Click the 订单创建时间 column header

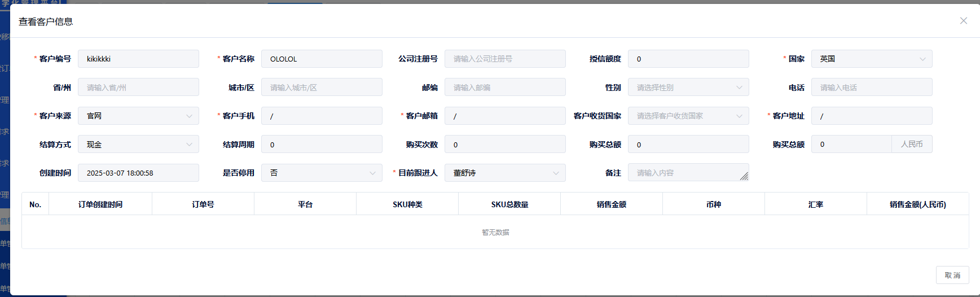click(100, 204)
